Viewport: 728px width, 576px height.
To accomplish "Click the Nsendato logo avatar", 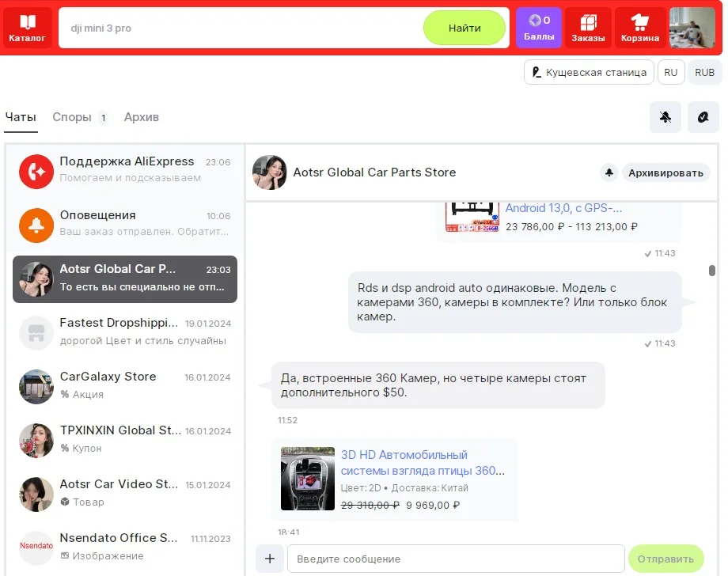I will (x=36, y=548).
